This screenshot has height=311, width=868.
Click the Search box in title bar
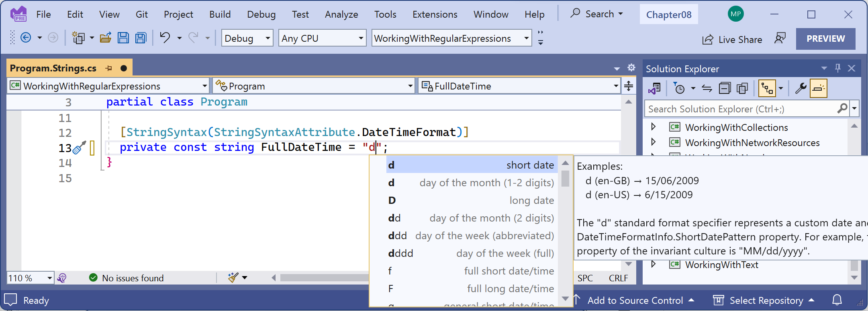tap(597, 14)
